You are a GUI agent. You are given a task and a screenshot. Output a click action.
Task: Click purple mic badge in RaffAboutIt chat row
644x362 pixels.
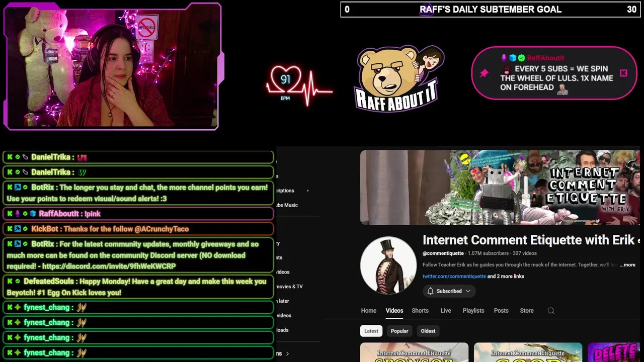point(17,214)
